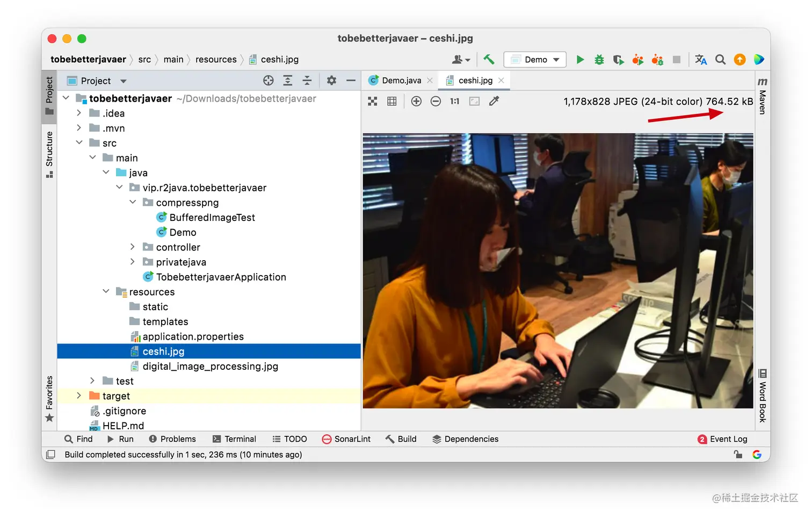Click the resources breadcrumb in navigation bar
Viewport: 812px width, 517px height.
tap(216, 60)
